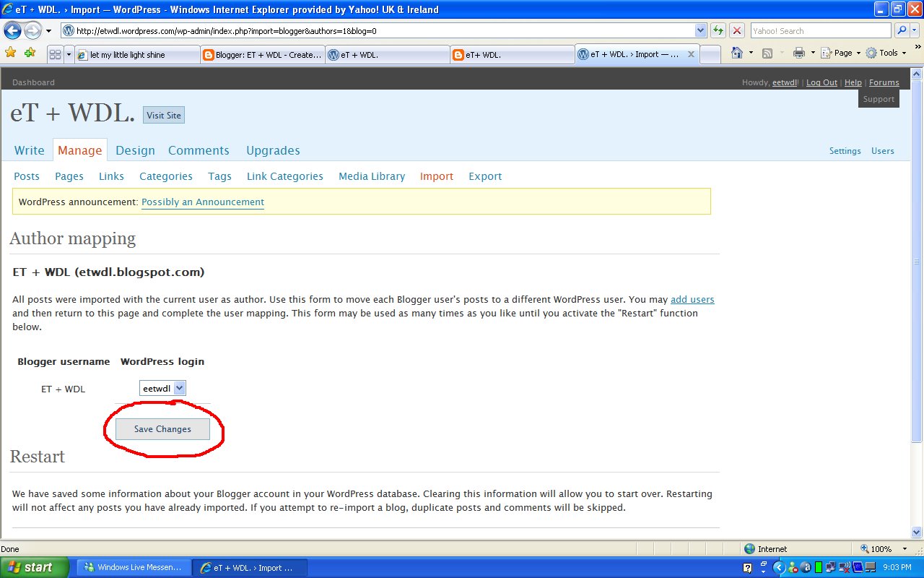This screenshot has width=924, height=578.
Task: Open the Design menu in WordPress
Action: (135, 150)
